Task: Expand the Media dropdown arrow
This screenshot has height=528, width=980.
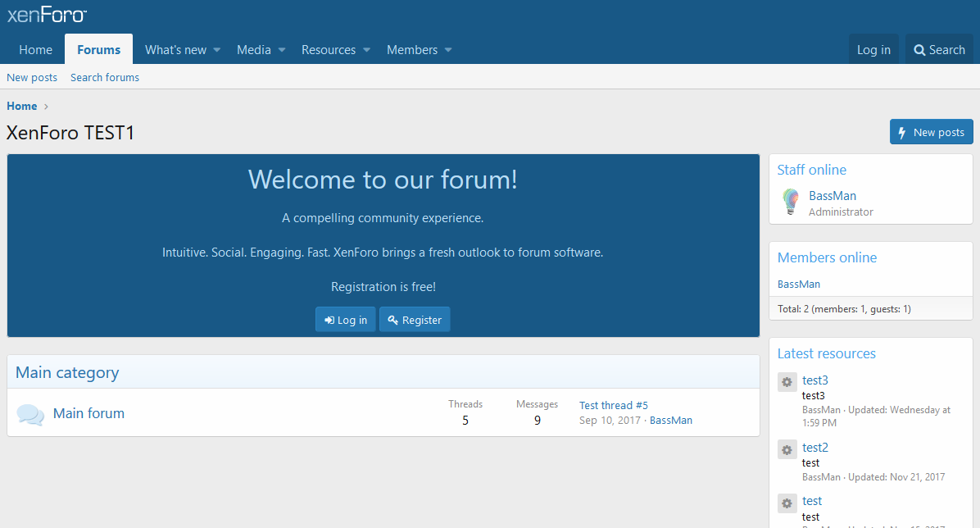Action: coord(282,50)
